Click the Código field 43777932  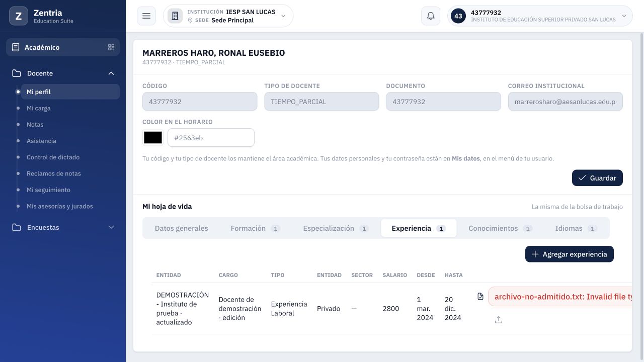200,102
